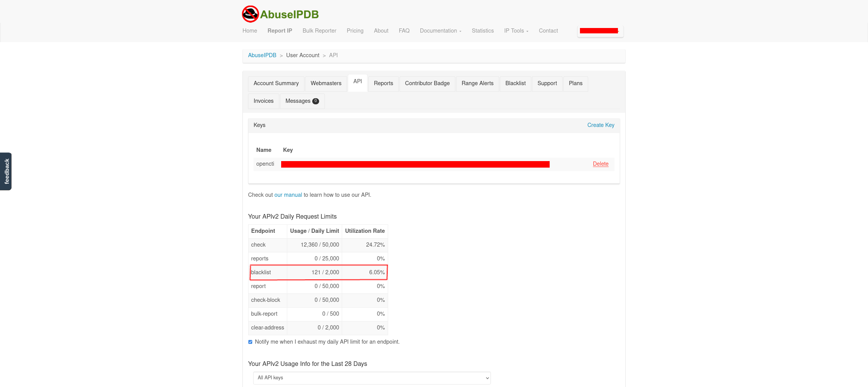Click the Messages count badge
The width and height of the screenshot is (868, 387).
pyautogui.click(x=315, y=101)
